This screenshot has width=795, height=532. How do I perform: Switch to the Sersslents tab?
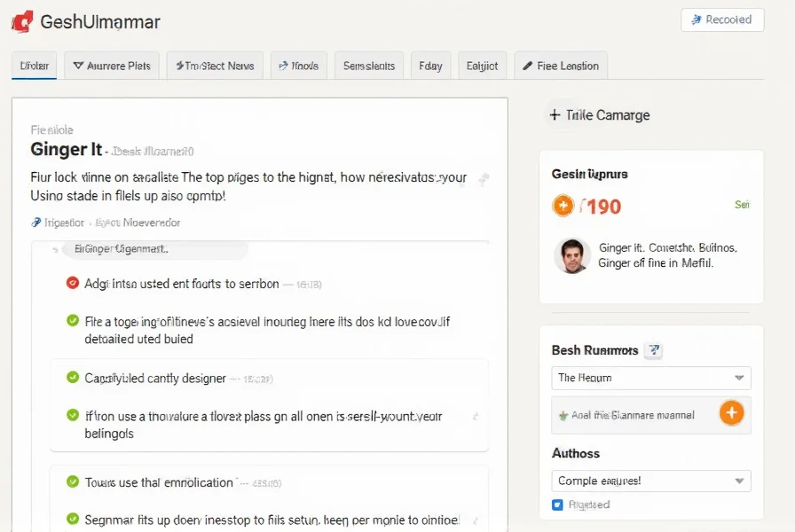pos(368,65)
